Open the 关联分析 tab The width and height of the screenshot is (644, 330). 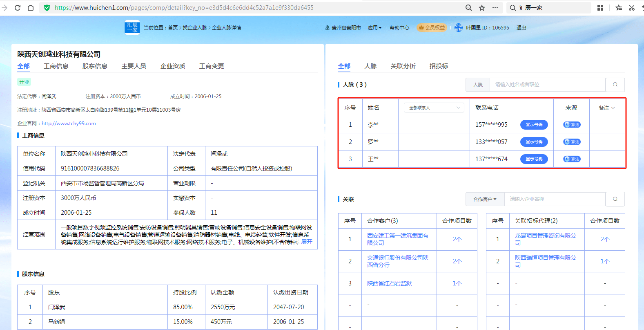click(403, 66)
